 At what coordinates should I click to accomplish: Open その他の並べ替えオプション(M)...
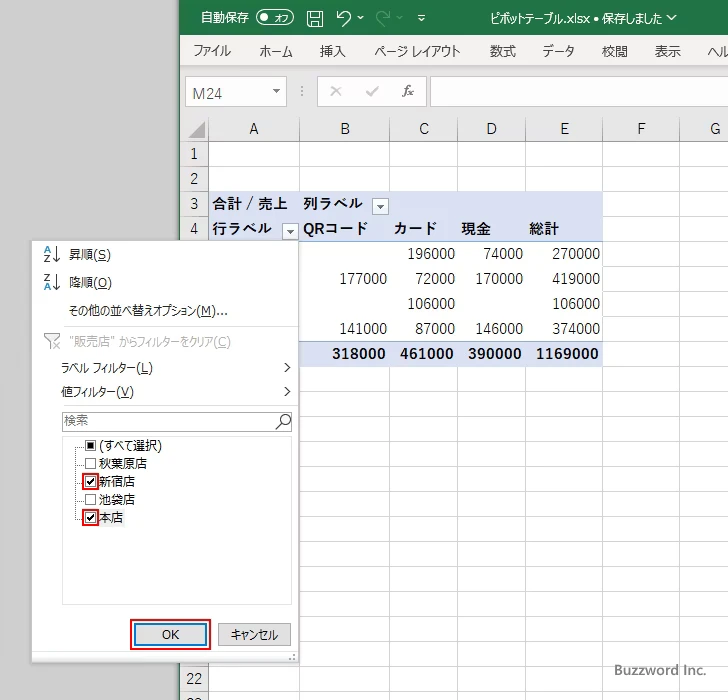[165, 311]
